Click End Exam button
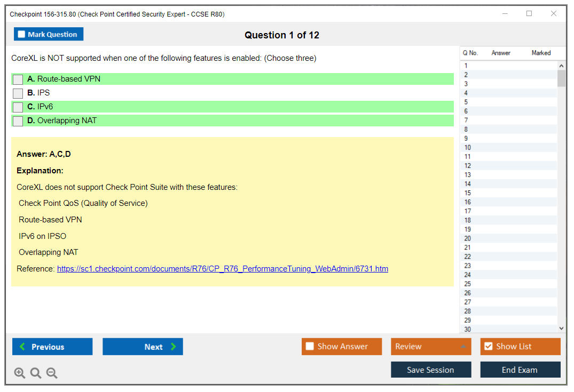The height and width of the screenshot is (392, 574). click(x=520, y=370)
